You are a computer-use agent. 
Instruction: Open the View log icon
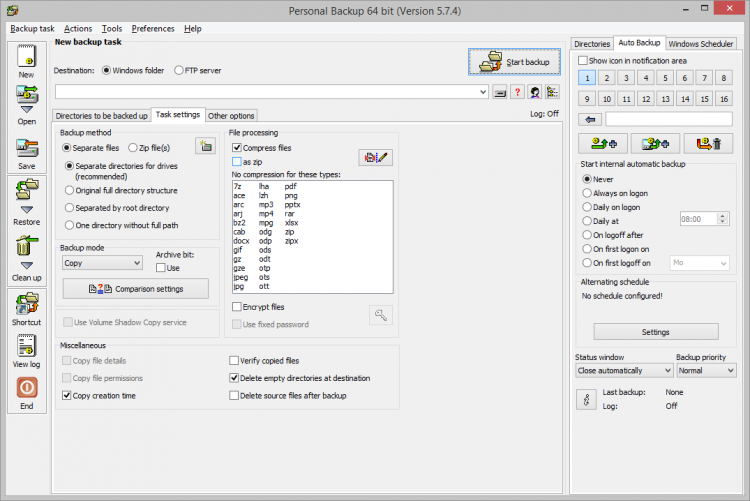[x=26, y=350]
